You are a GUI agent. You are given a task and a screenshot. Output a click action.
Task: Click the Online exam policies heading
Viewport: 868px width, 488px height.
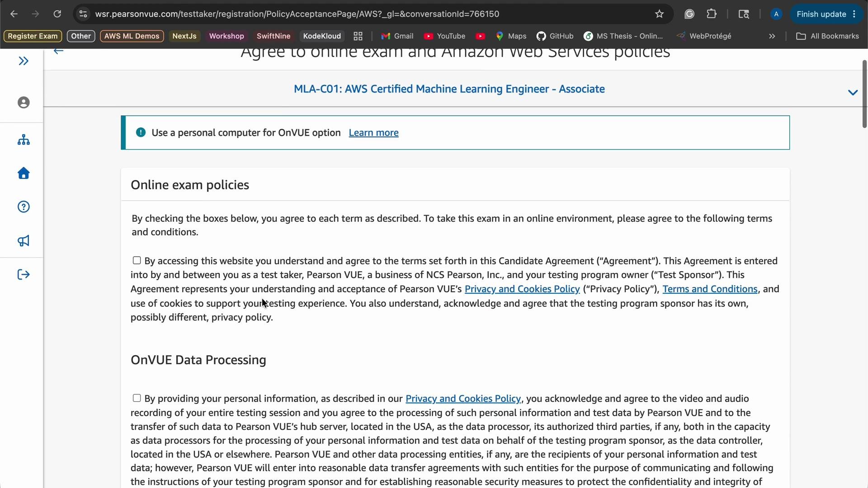(190, 185)
